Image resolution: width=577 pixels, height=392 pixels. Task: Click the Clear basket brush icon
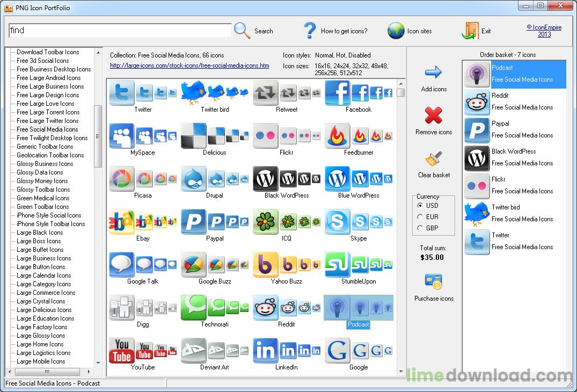coord(433,159)
